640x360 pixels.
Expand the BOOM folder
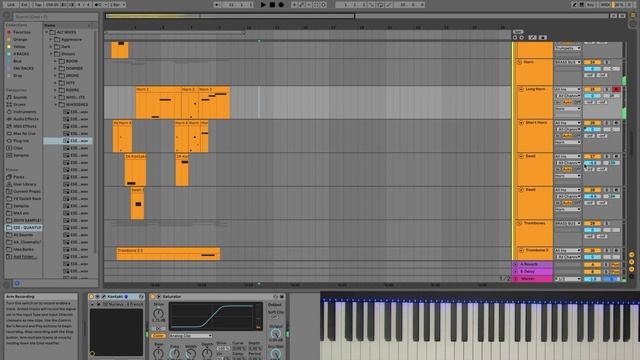point(56,61)
